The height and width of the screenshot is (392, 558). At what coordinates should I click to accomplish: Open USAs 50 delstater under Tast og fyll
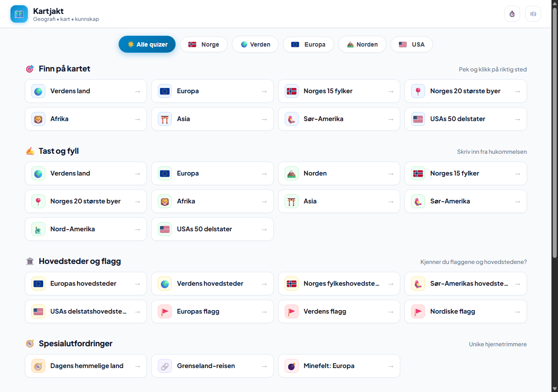tap(212, 229)
